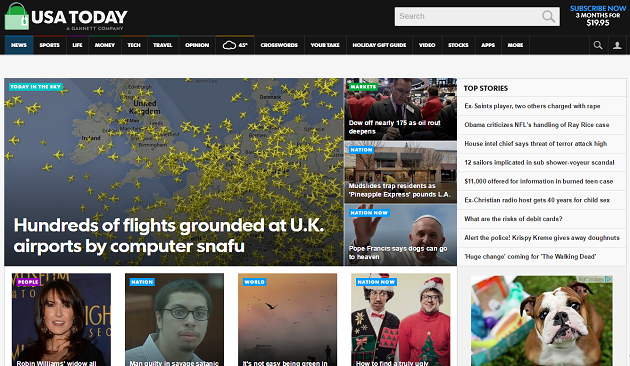Open 12 sailors sub shower-voyeur scandal story
Image resolution: width=630 pixels, height=366 pixels.
click(x=539, y=163)
